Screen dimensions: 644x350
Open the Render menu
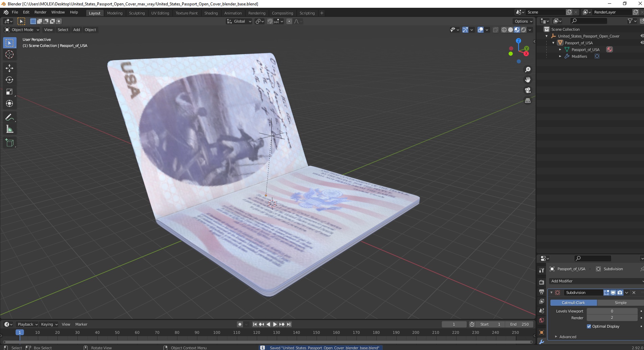pos(40,12)
